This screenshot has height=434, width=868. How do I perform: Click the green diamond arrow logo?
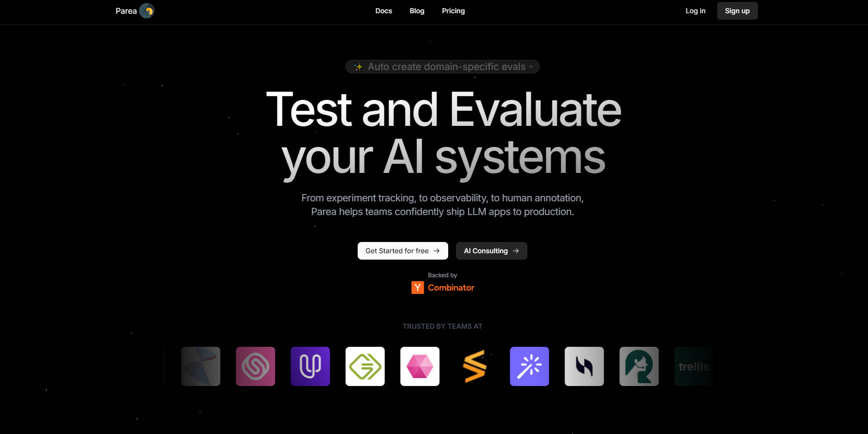[x=365, y=366]
